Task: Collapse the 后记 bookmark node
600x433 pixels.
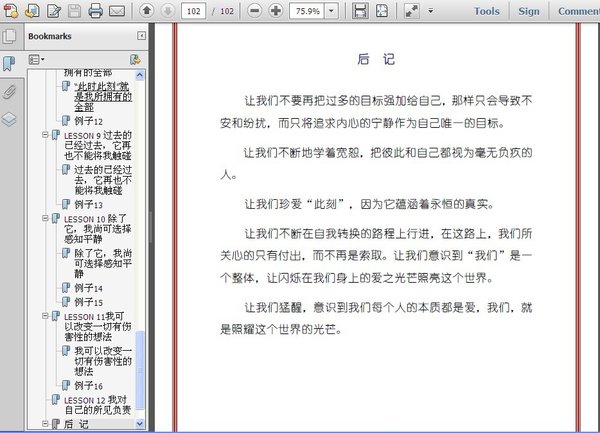Action: click(x=45, y=423)
